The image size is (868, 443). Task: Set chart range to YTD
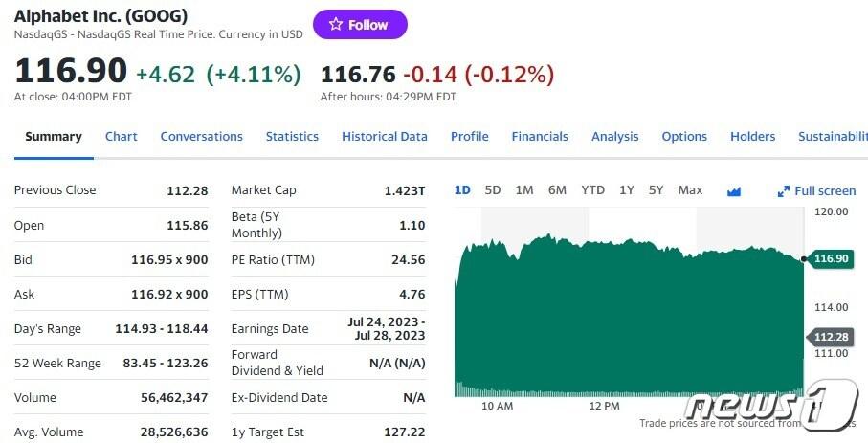coord(593,190)
